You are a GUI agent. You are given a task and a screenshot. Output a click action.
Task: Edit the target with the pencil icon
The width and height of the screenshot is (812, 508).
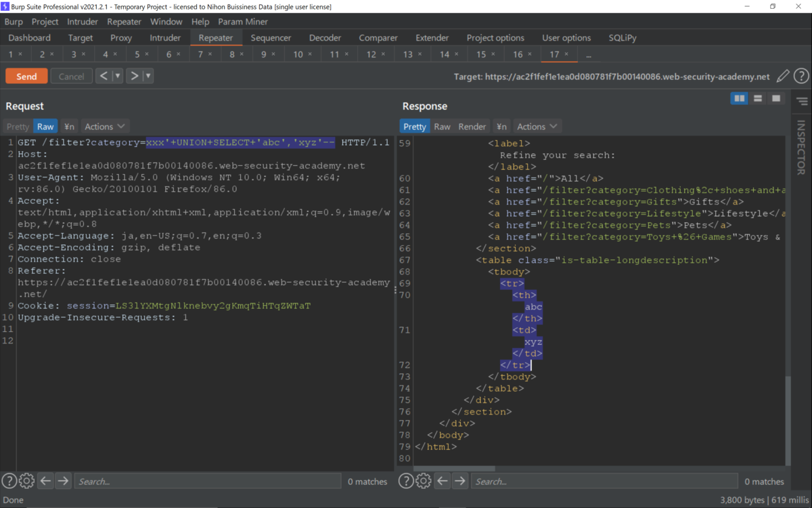[x=783, y=76]
